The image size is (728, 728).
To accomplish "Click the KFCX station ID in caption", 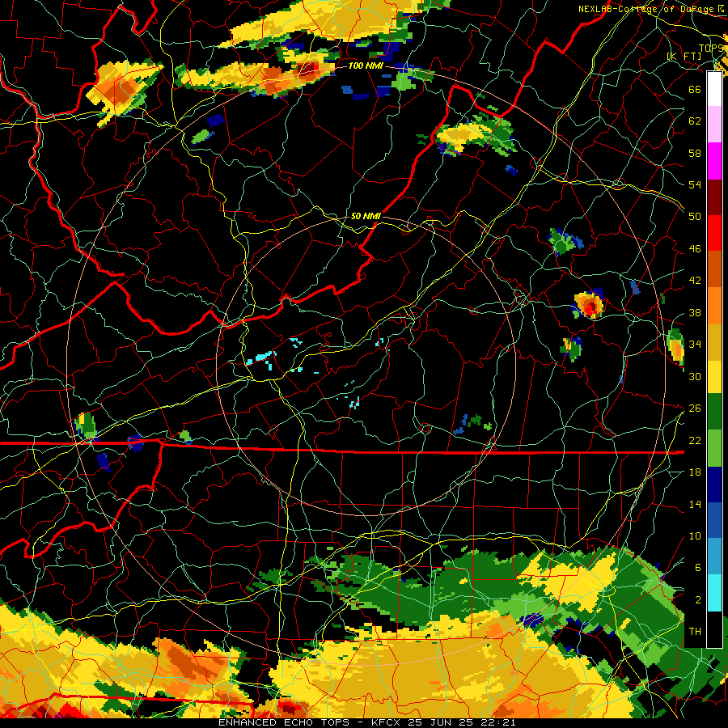I will point(387,722).
